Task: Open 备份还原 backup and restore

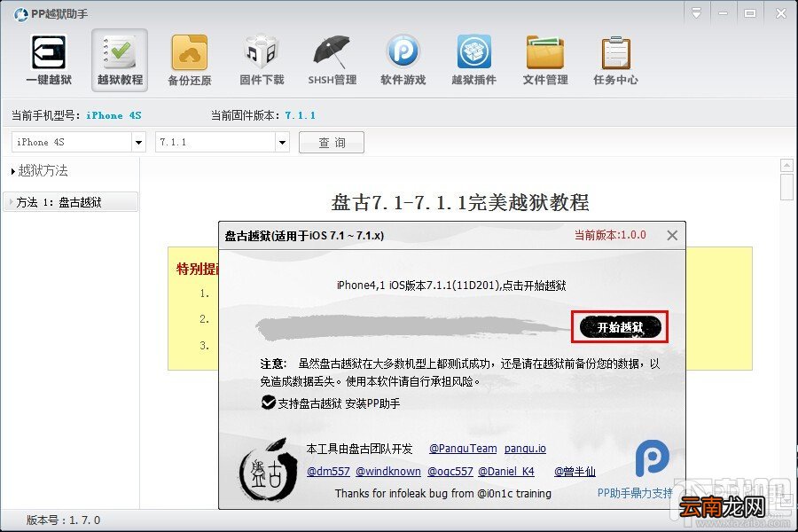Action: coord(190,59)
